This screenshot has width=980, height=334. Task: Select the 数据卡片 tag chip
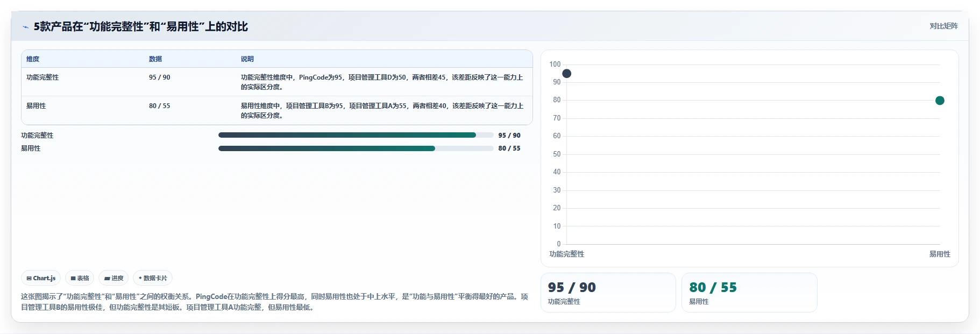pos(153,278)
